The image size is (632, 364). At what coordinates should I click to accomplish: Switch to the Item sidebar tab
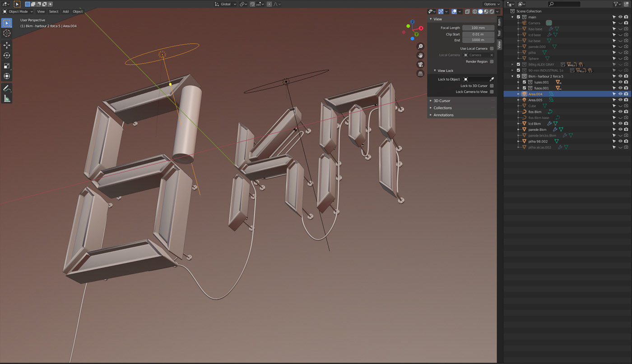499,22
